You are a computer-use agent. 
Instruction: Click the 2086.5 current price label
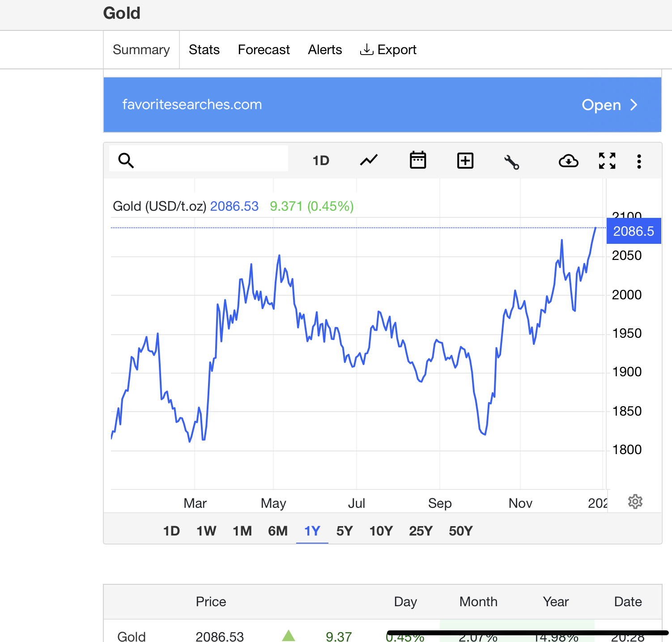[634, 231]
